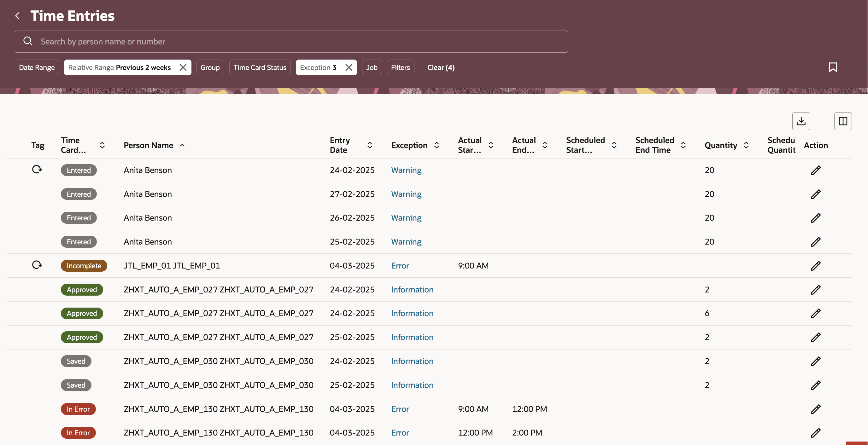
Task: Open the Exception 3 filter chip
Action: point(318,67)
